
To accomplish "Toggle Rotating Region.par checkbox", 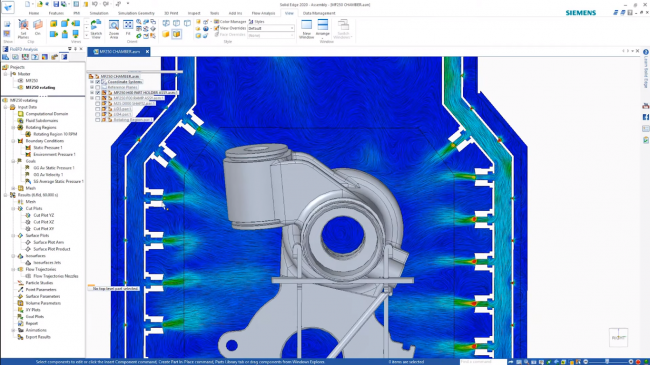I will tap(98, 120).
